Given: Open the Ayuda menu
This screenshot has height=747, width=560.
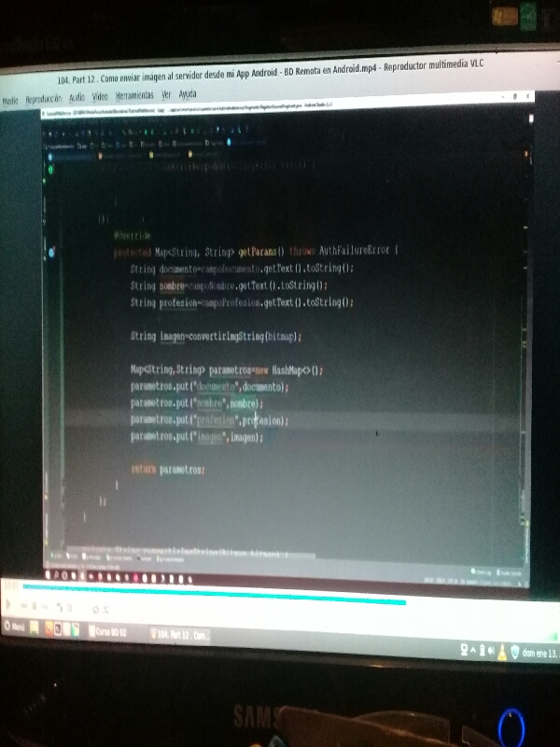Looking at the screenshot, I should (x=187, y=94).
